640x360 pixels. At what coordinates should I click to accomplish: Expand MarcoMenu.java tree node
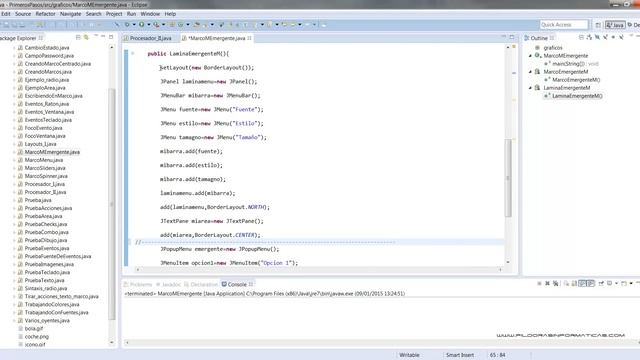point(14,160)
